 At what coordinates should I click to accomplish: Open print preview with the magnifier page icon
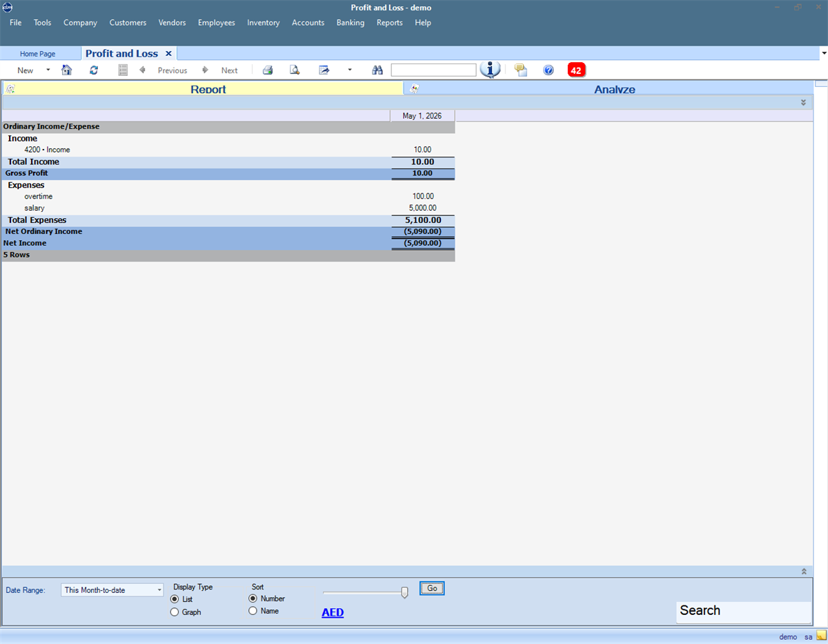pos(295,70)
